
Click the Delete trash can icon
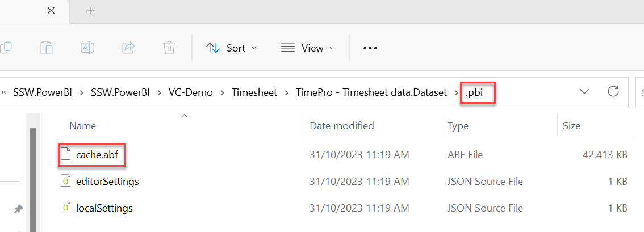tap(169, 48)
